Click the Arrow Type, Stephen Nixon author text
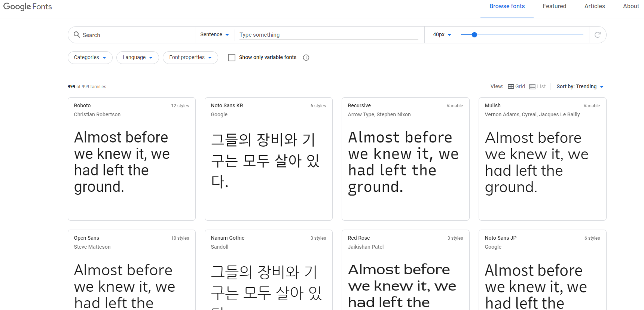644x310 pixels. [379, 114]
